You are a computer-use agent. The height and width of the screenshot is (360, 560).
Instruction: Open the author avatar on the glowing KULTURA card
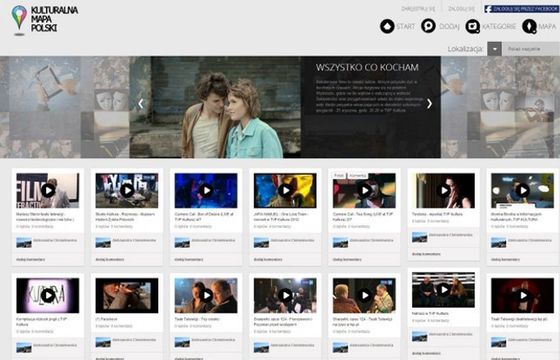coord(24,348)
